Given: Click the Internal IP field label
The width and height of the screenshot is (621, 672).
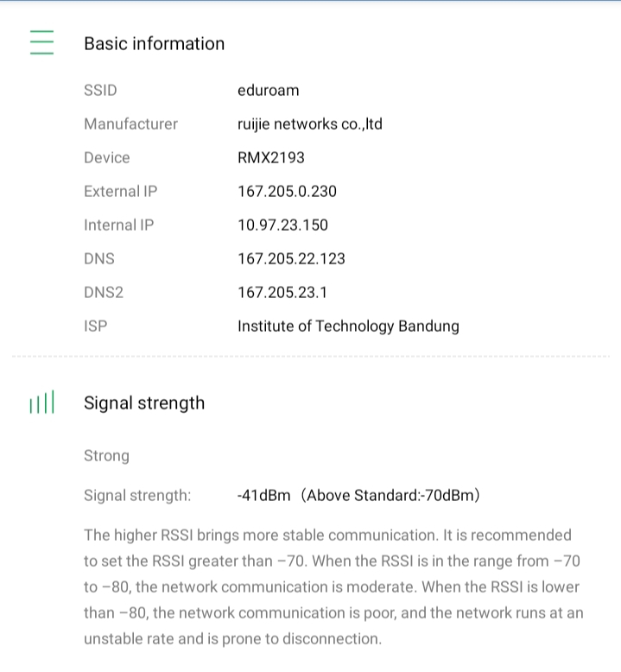Looking at the screenshot, I should click(118, 225).
